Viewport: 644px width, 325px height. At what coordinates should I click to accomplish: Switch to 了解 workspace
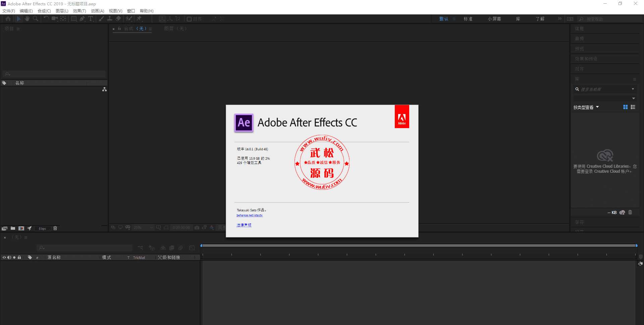tap(540, 19)
